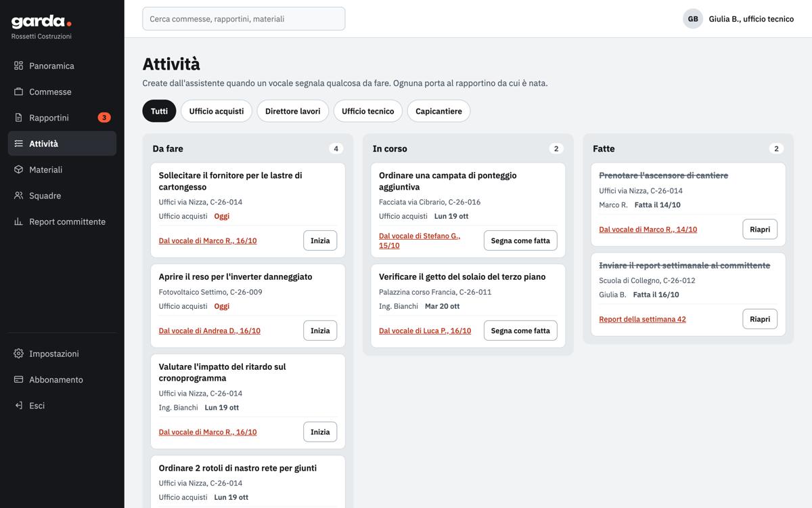Viewport: 812px width, 508px height.
Task: Reopen the ascensore di cantiere task
Action: [x=760, y=229]
